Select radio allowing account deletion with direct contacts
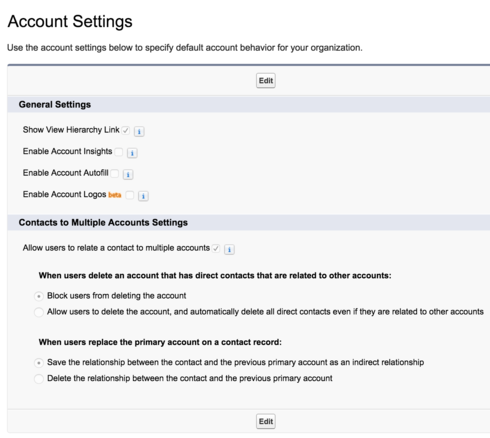The image size is (490, 438). (x=39, y=312)
